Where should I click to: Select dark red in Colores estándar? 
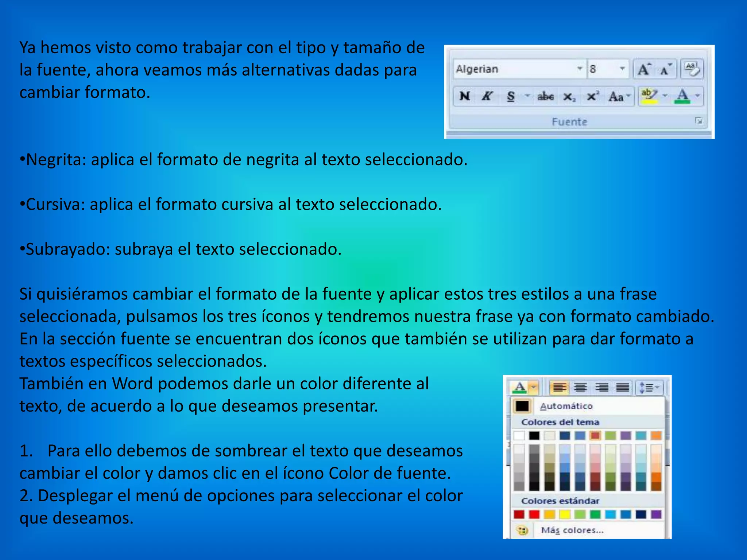519,514
